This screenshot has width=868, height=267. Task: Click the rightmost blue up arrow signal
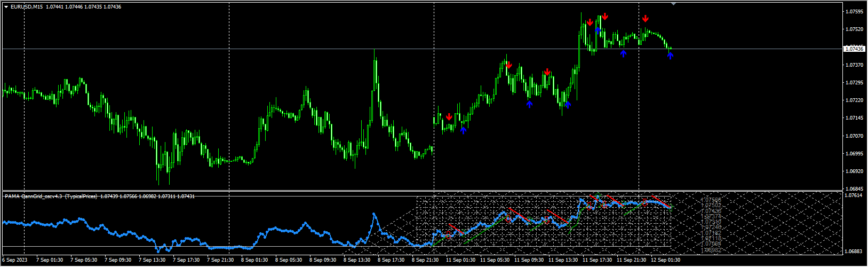click(x=670, y=54)
